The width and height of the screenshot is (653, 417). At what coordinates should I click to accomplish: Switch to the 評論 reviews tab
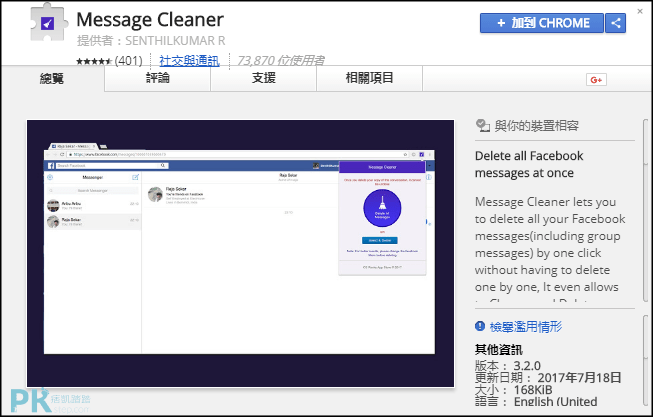(158, 78)
